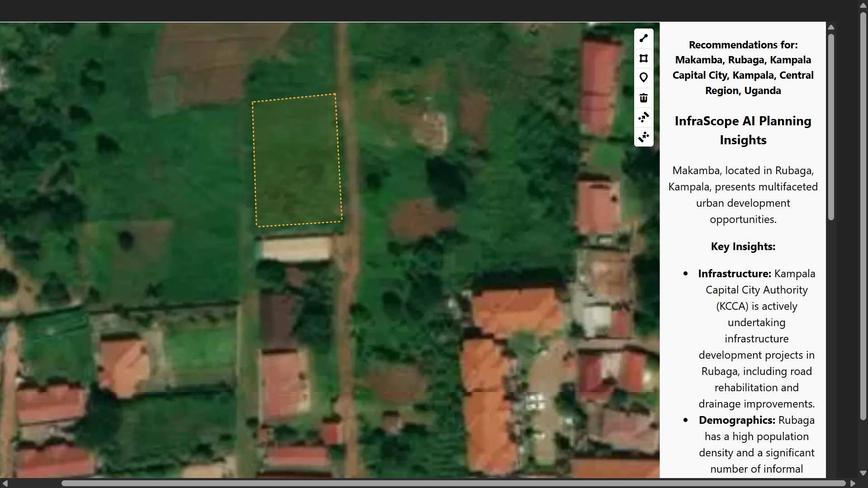868x488 pixels.
Task: Select the polygon draw tool
Action: click(644, 58)
